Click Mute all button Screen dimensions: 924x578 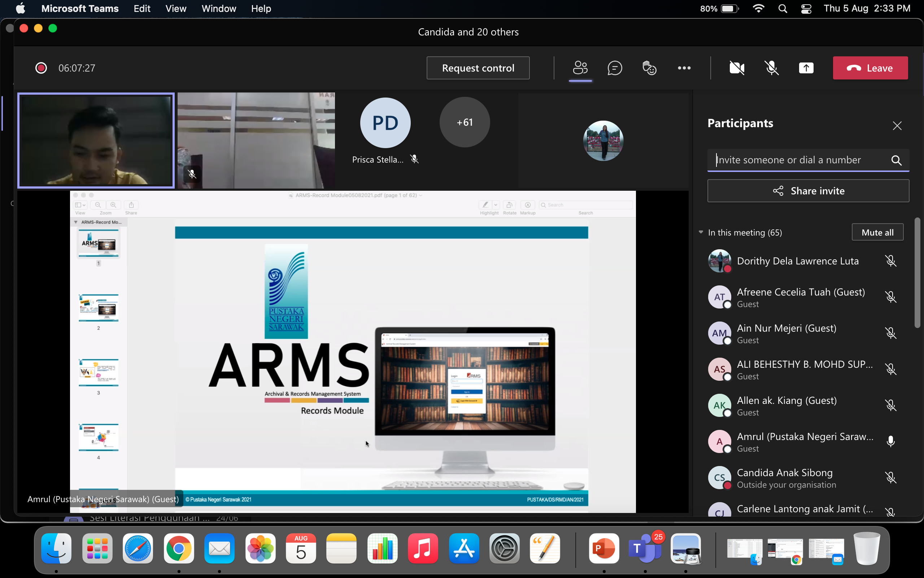click(x=877, y=232)
